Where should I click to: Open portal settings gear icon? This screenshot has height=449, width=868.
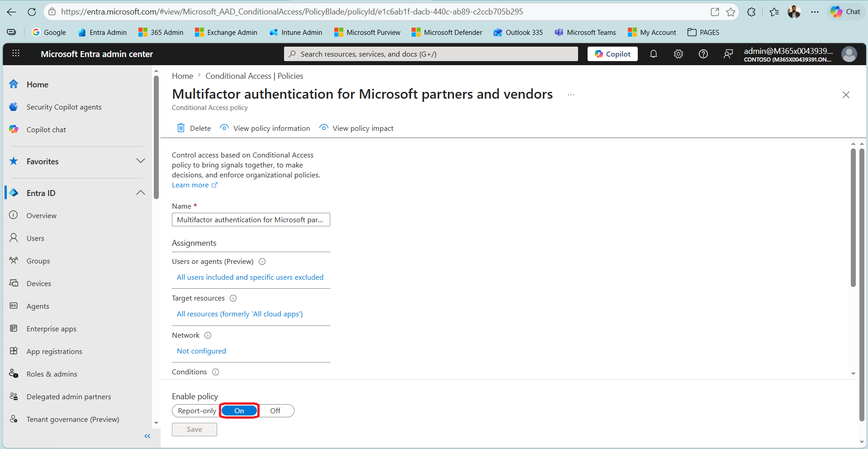678,54
